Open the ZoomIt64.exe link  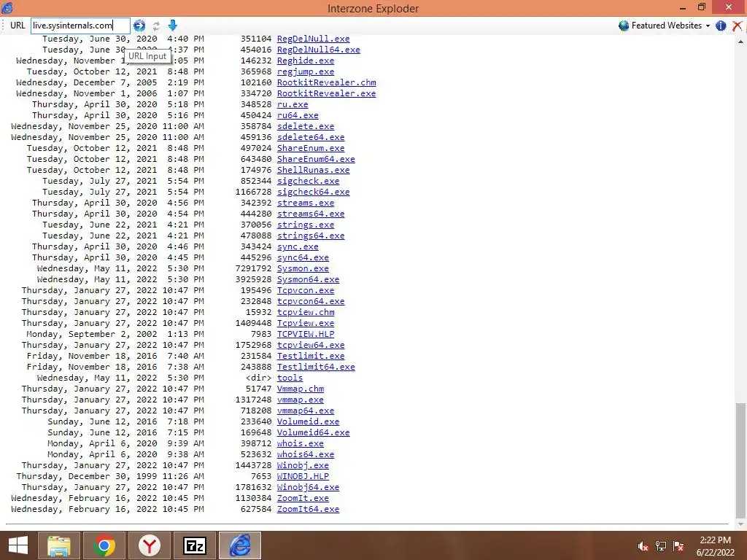pos(308,510)
